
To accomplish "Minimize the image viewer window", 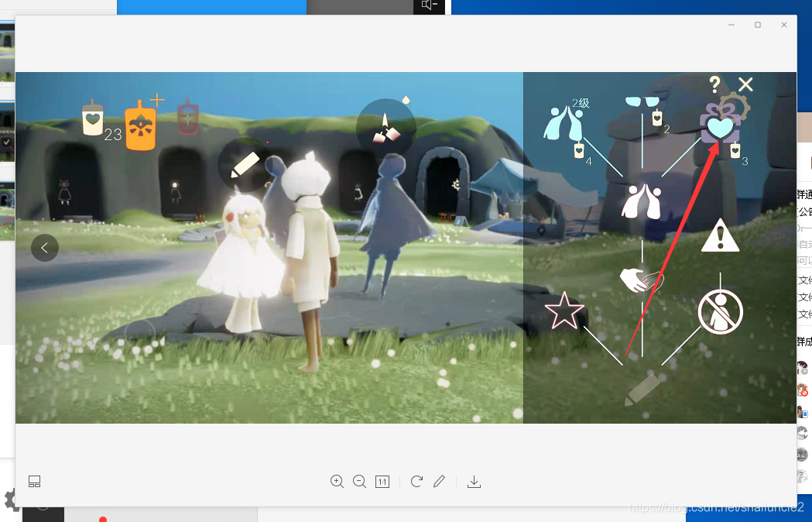I will (x=731, y=25).
